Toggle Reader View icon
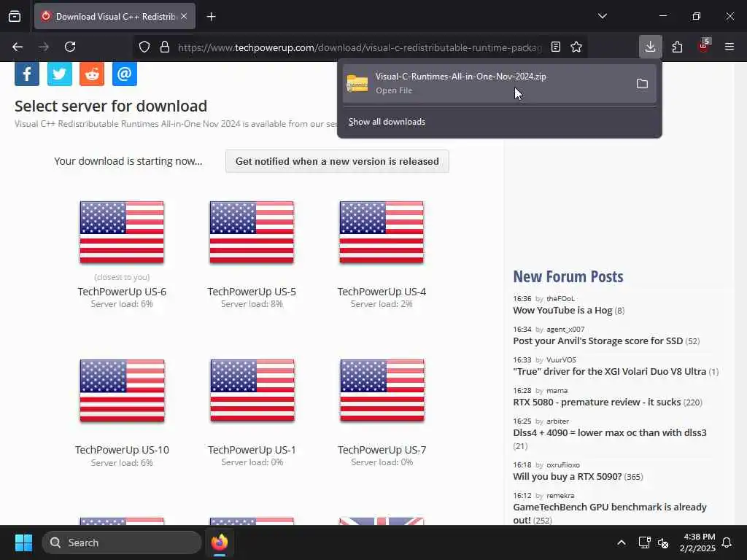Viewport: 747px width, 560px height. pyautogui.click(x=555, y=47)
